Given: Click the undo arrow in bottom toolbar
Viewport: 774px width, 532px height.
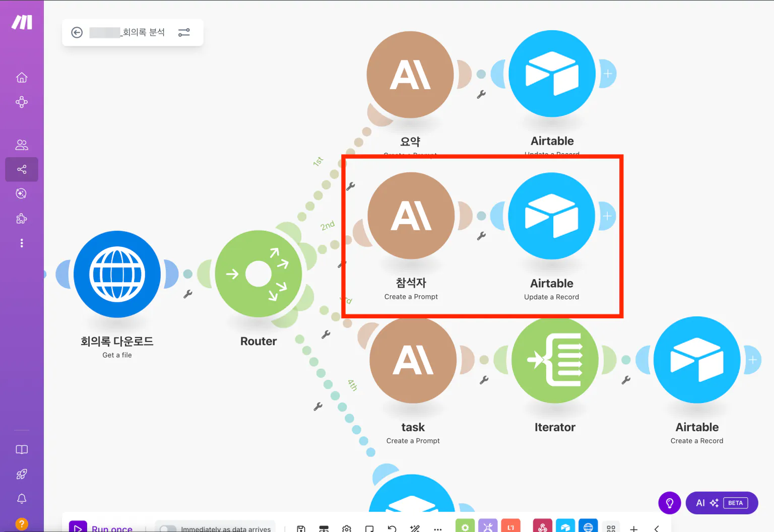Looking at the screenshot, I should coord(392,529).
